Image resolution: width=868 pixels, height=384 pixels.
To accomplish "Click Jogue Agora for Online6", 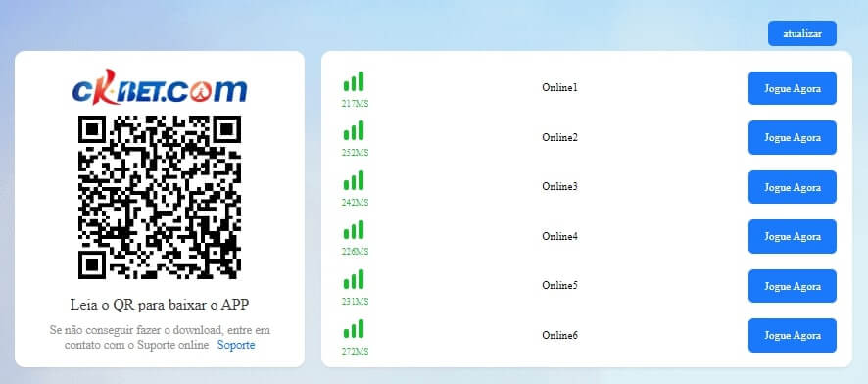I will [793, 335].
